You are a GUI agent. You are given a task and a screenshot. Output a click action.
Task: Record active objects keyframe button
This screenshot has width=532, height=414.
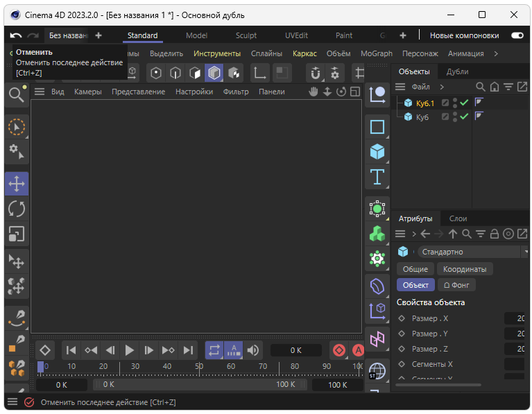pyautogui.click(x=339, y=350)
